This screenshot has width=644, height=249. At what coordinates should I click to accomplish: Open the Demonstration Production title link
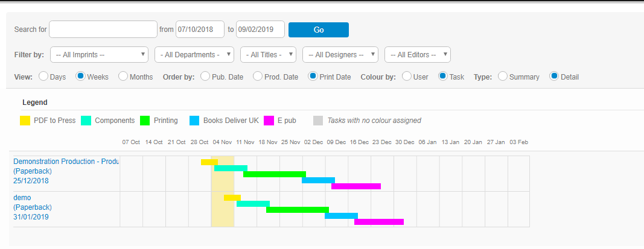click(x=66, y=162)
